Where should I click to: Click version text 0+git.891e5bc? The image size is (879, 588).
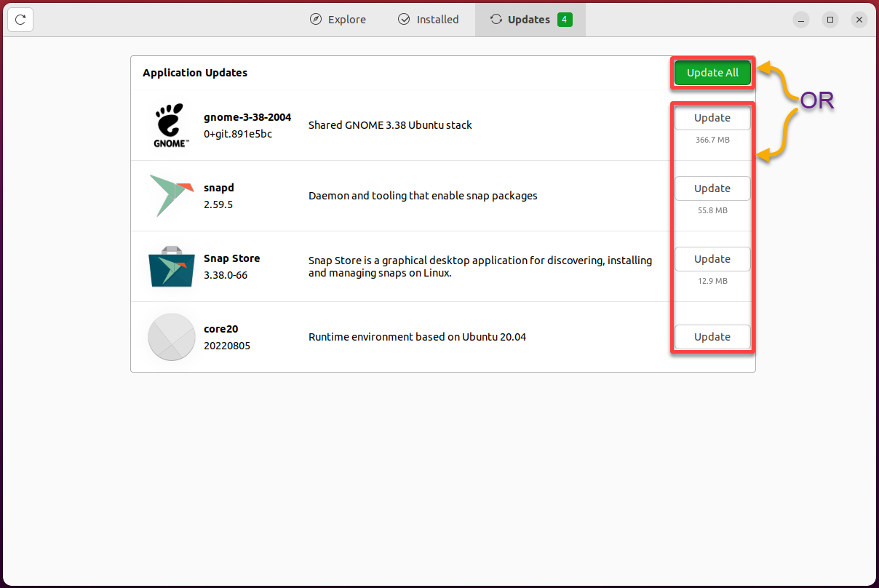pos(238,134)
